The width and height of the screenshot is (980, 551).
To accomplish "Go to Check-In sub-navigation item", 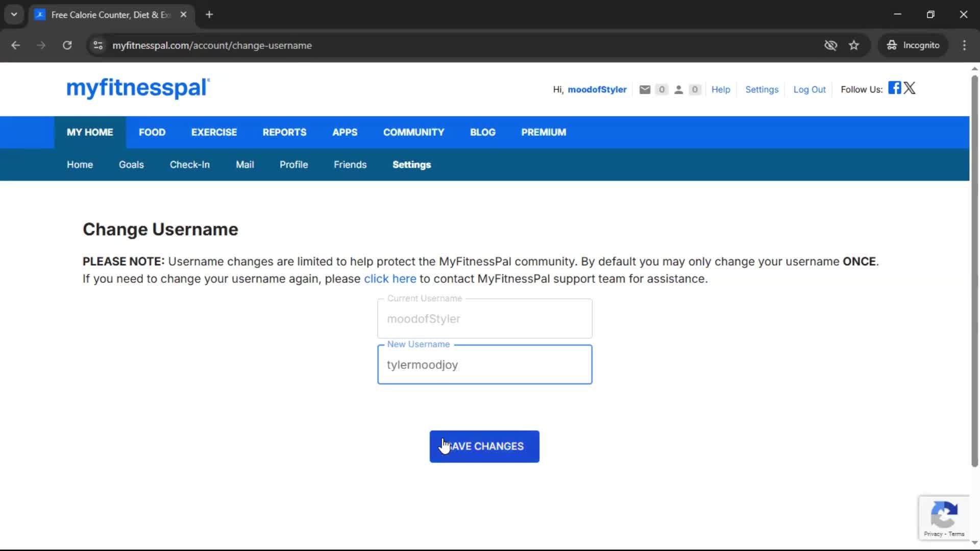I will click(189, 165).
